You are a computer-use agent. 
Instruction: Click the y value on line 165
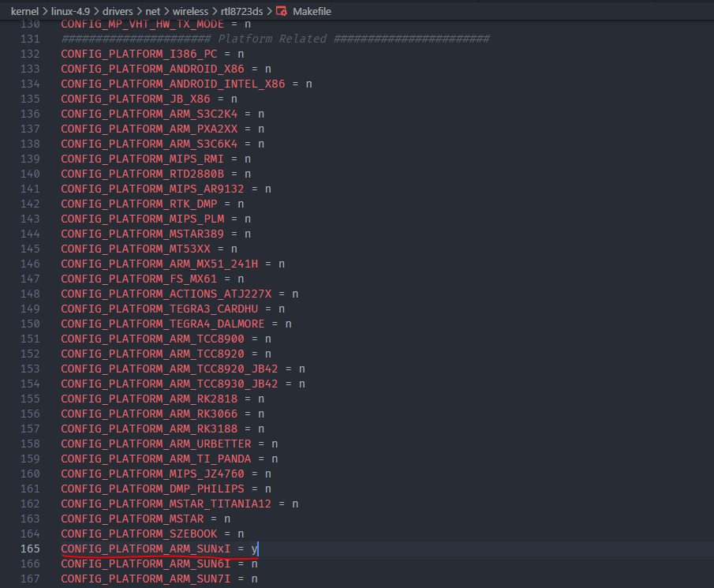254,549
